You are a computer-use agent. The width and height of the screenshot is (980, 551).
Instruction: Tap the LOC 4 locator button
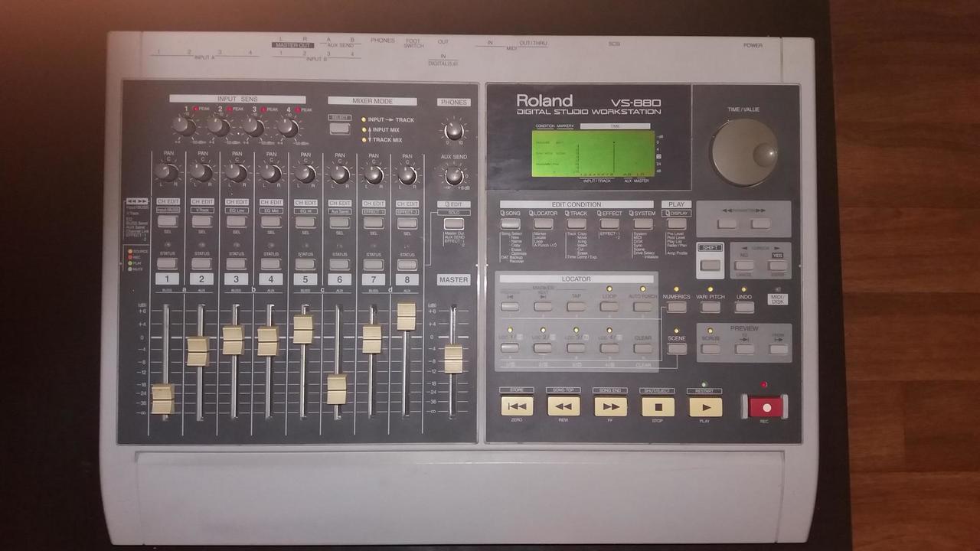tap(610, 347)
